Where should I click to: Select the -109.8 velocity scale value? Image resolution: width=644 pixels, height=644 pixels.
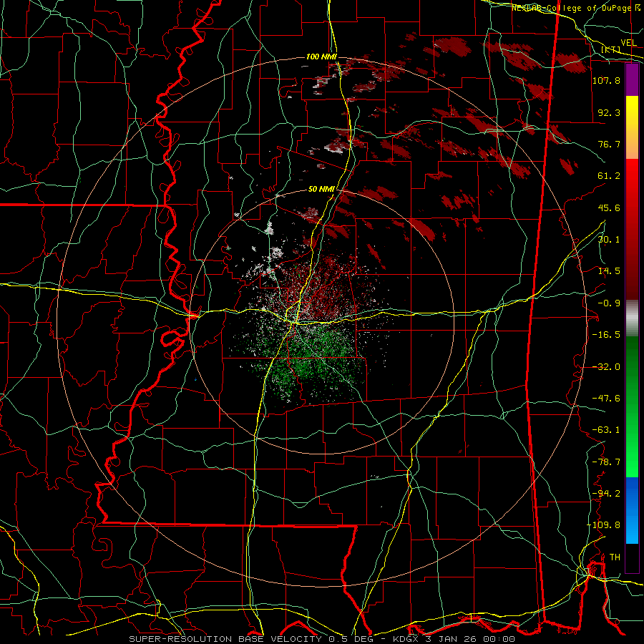tap(603, 525)
